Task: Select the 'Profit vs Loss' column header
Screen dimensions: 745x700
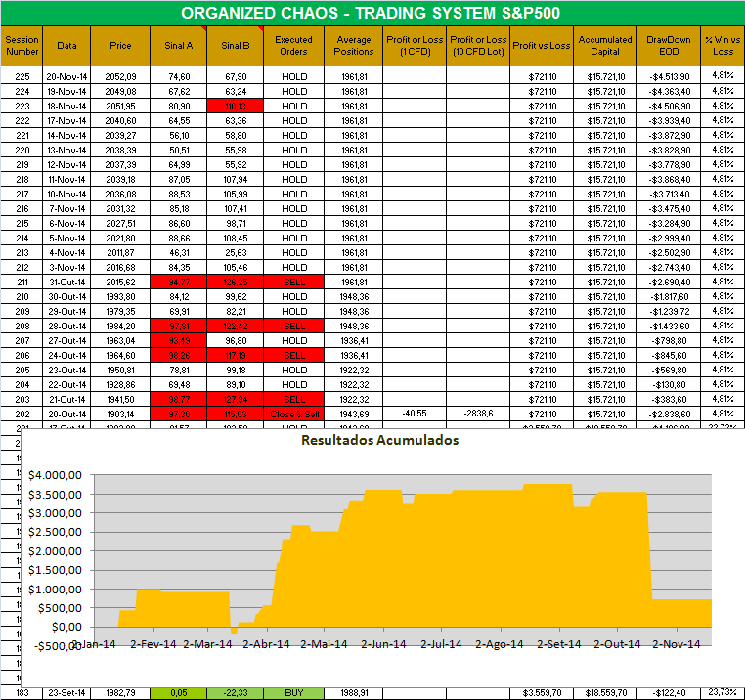Action: [542, 46]
